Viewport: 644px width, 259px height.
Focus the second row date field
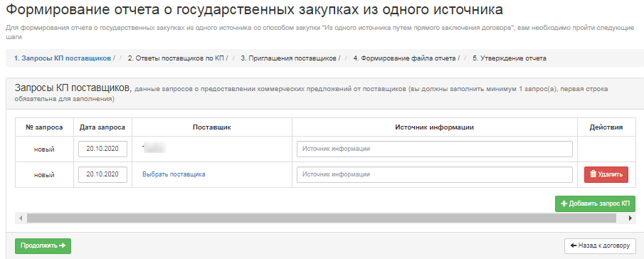(102, 174)
